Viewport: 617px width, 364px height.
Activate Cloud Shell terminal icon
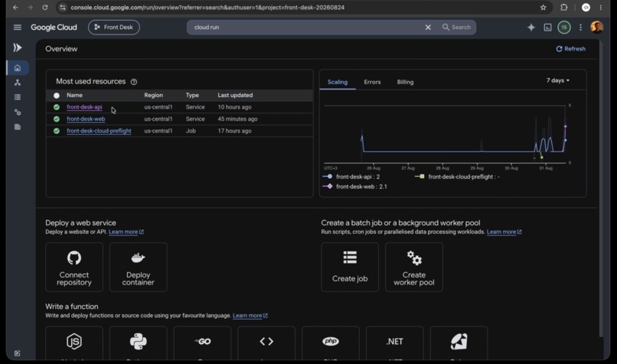pos(547,27)
